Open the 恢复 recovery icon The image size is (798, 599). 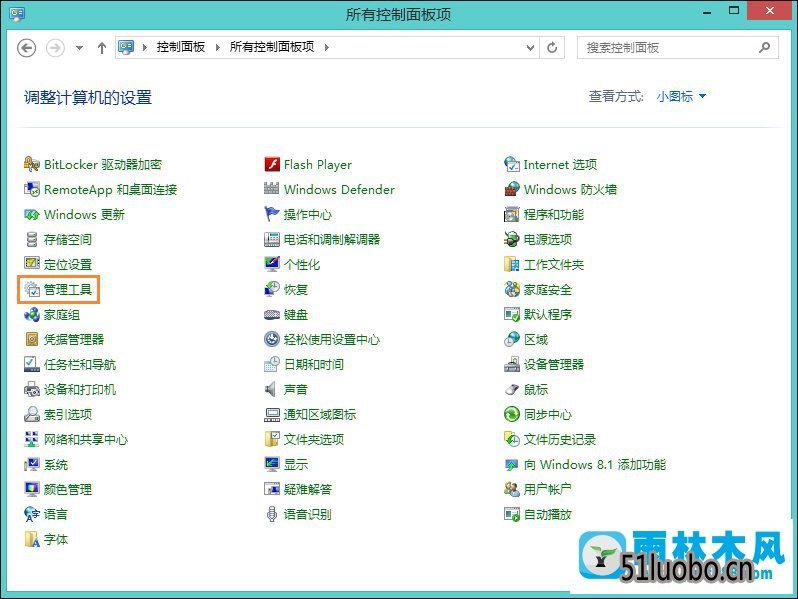[x=272, y=290]
